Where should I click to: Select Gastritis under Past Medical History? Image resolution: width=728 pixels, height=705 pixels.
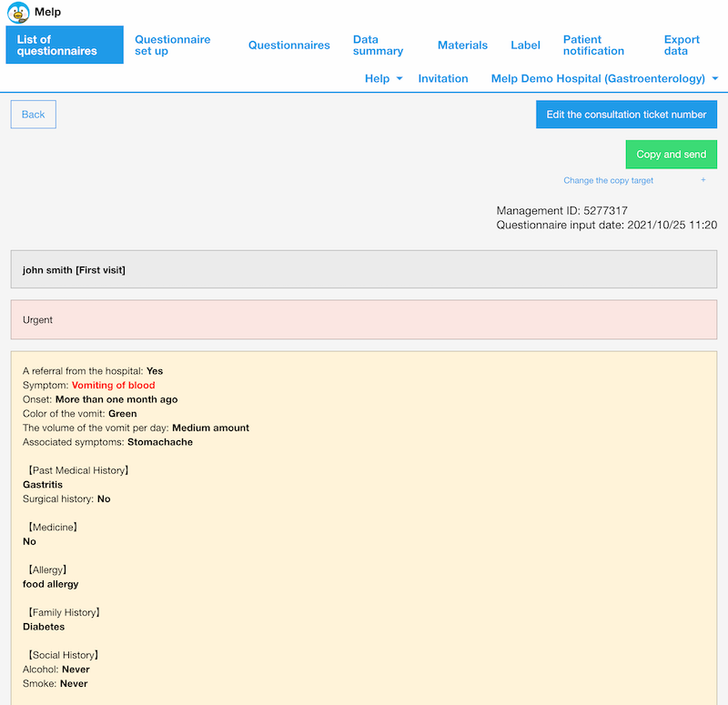(x=43, y=485)
